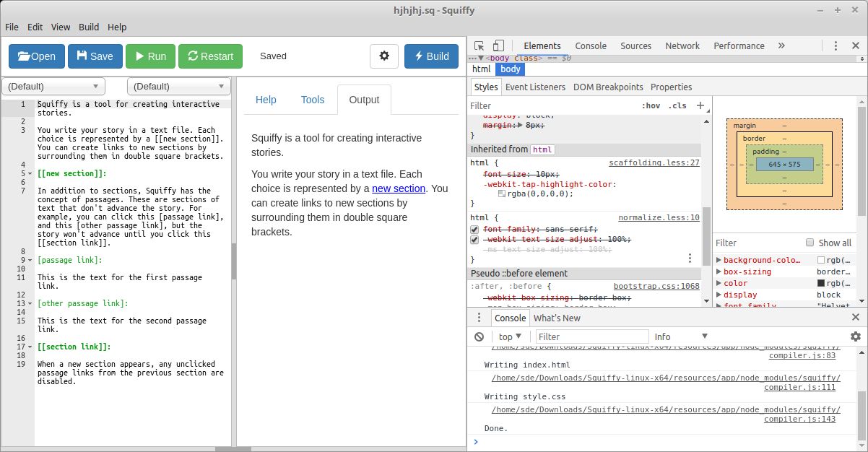
Task: Collapse the [[new section]] fold on line 5
Action: (30, 174)
